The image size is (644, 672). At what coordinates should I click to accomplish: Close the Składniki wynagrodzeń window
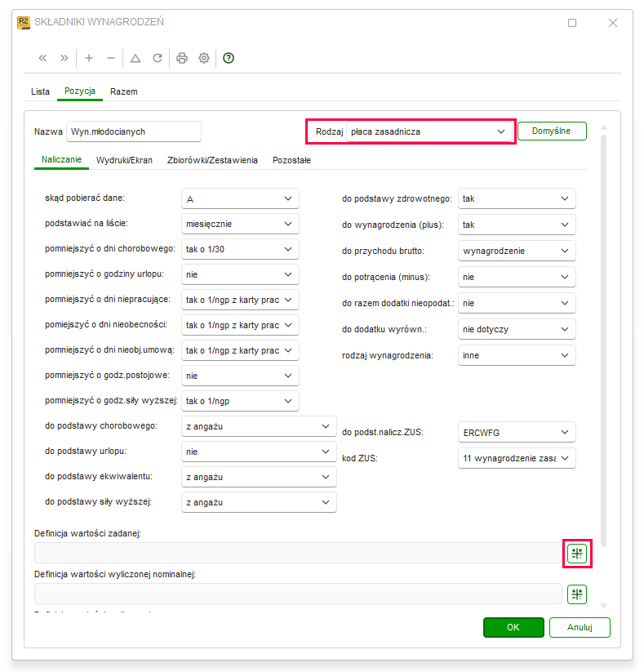pyautogui.click(x=613, y=23)
